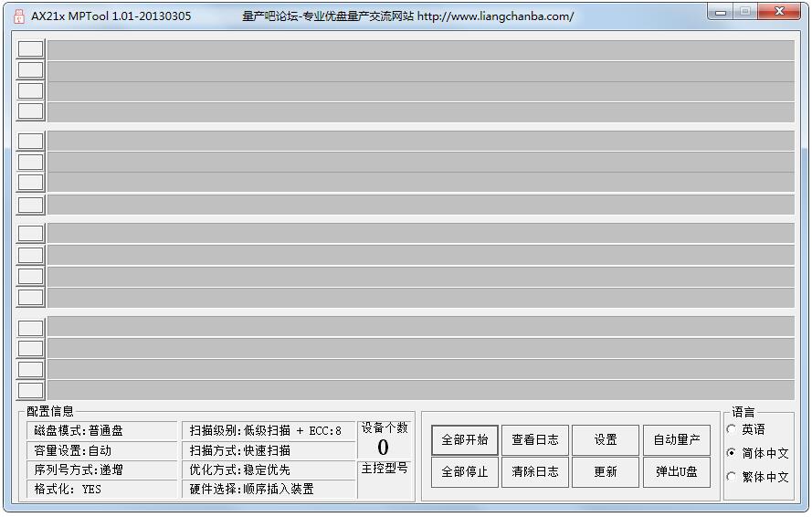Close the MPTool window
The height and width of the screenshot is (517, 812).
779,12
